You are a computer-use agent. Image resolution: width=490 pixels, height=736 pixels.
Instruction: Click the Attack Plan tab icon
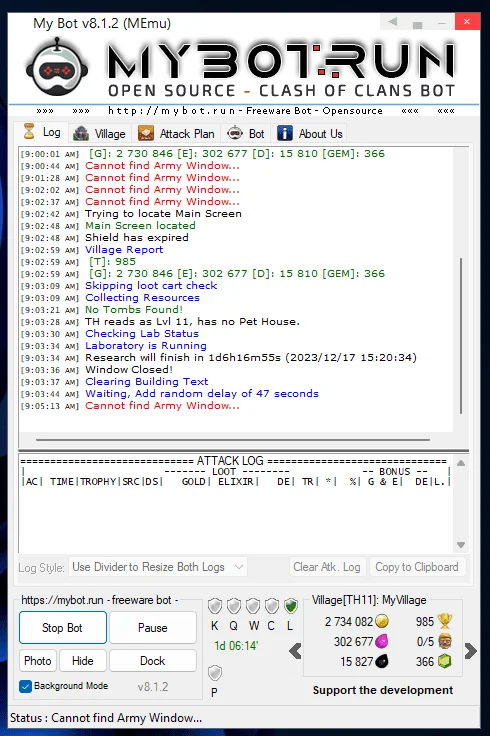[145, 134]
